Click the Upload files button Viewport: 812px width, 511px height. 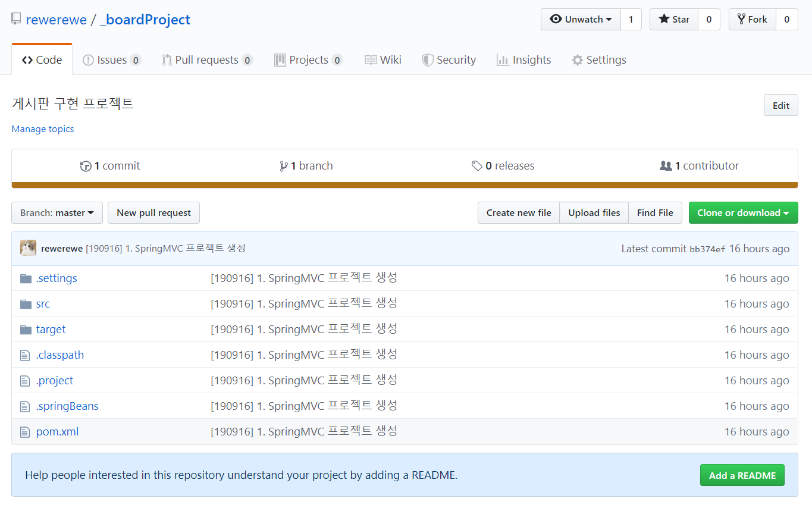[594, 213]
